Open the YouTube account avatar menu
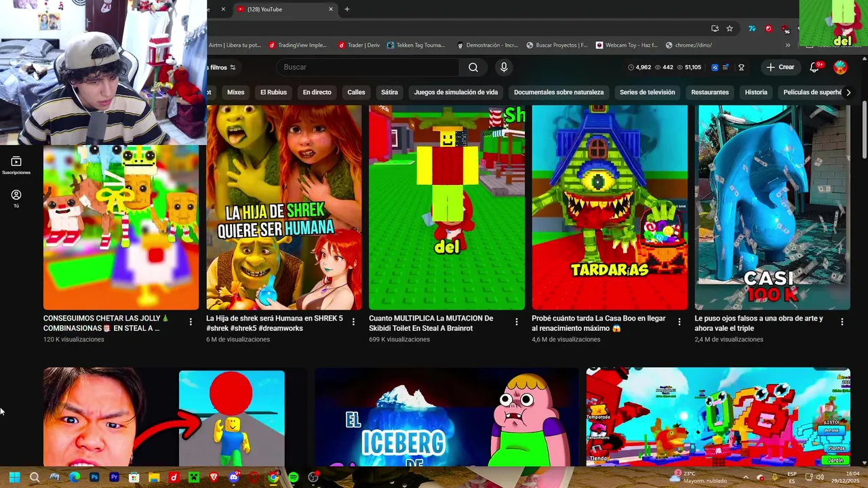868x488 pixels. click(840, 67)
